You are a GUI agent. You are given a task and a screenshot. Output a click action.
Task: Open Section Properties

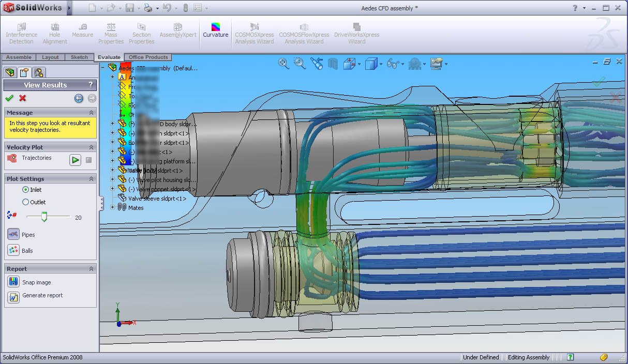pos(142,34)
